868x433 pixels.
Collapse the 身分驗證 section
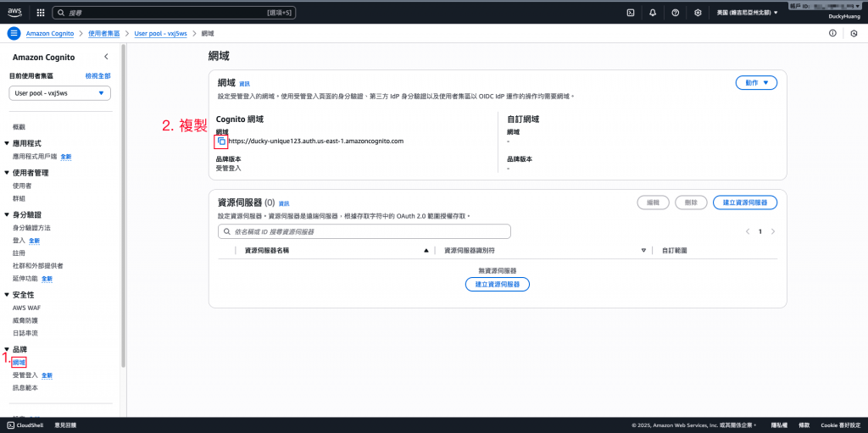pos(7,215)
